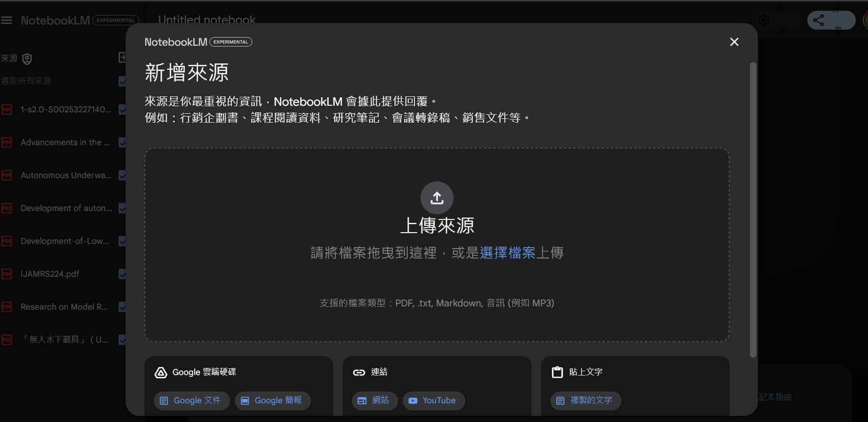Screen dimensions: 868x422
Task: Click the 記本指南 notebook guide link
Action: 775,397
